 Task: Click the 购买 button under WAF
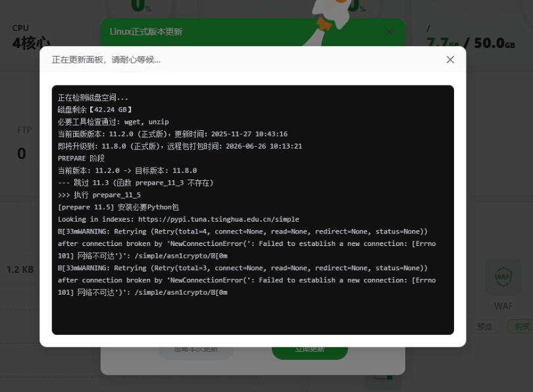[x=521, y=326]
